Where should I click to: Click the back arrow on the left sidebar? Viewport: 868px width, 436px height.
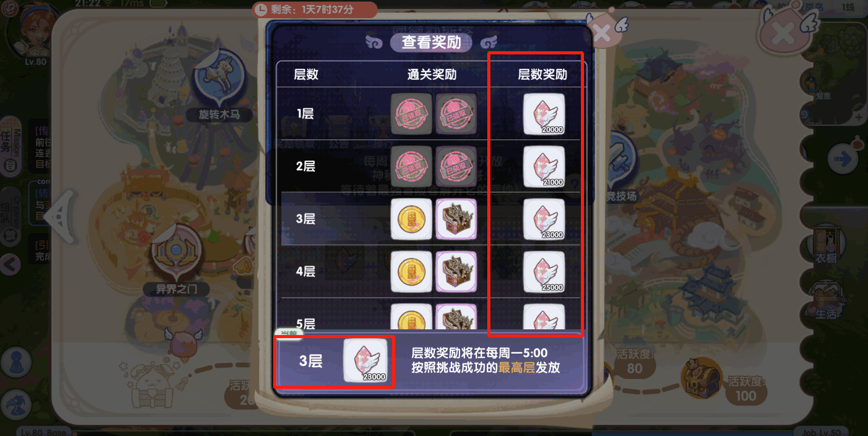pos(10,265)
